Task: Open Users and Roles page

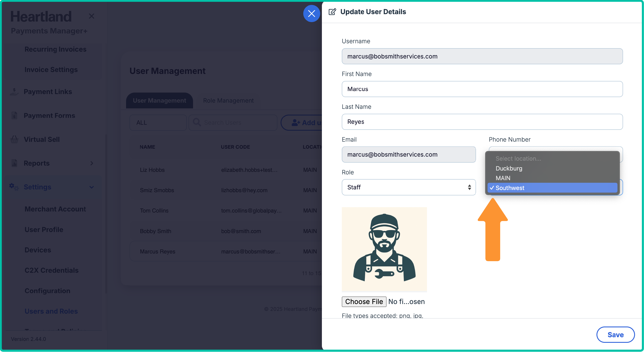Action: click(51, 311)
